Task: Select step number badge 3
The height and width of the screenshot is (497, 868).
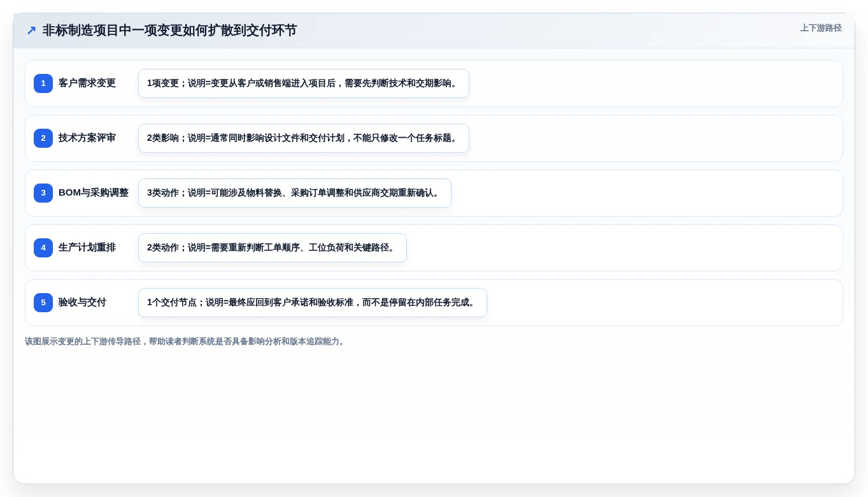Action: (43, 193)
